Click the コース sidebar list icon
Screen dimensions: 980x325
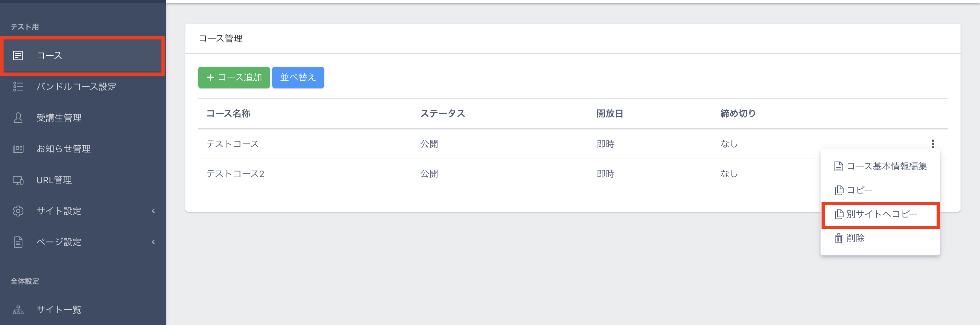pyautogui.click(x=18, y=55)
